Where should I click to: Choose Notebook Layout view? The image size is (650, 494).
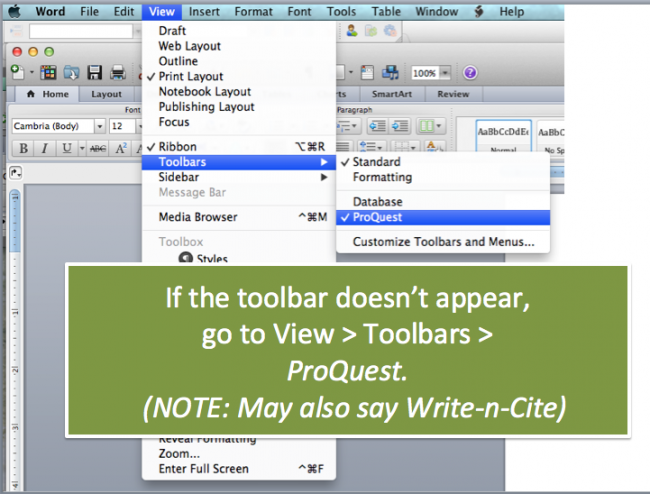click(x=239, y=92)
